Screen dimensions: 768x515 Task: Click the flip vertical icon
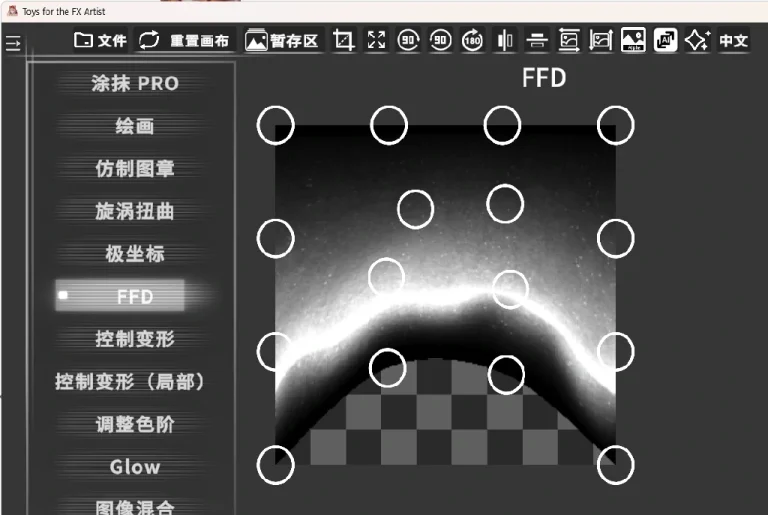coord(537,41)
